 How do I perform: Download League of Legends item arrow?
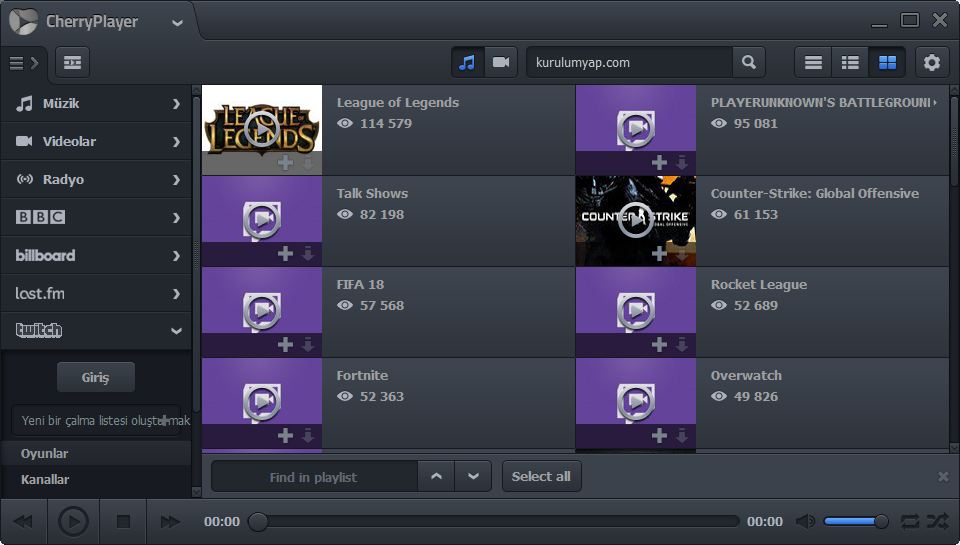[308, 162]
